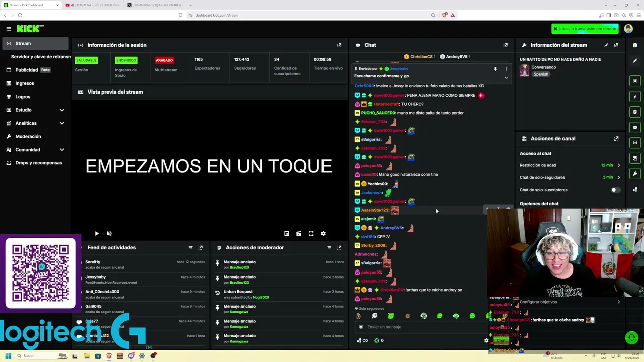Open the support headset chat button
Screen dimensions: 644x362
coord(631,338)
